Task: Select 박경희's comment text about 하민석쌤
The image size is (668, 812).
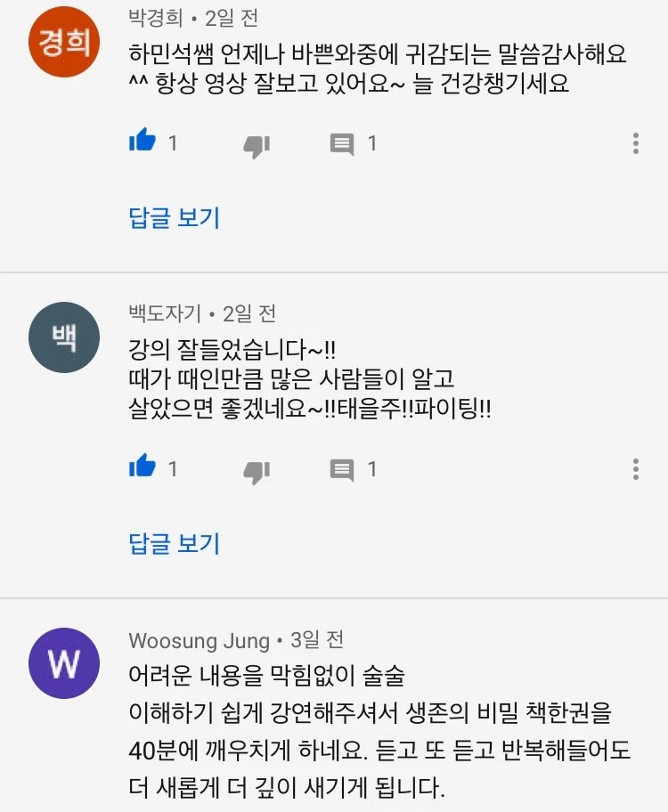Action: [378, 69]
